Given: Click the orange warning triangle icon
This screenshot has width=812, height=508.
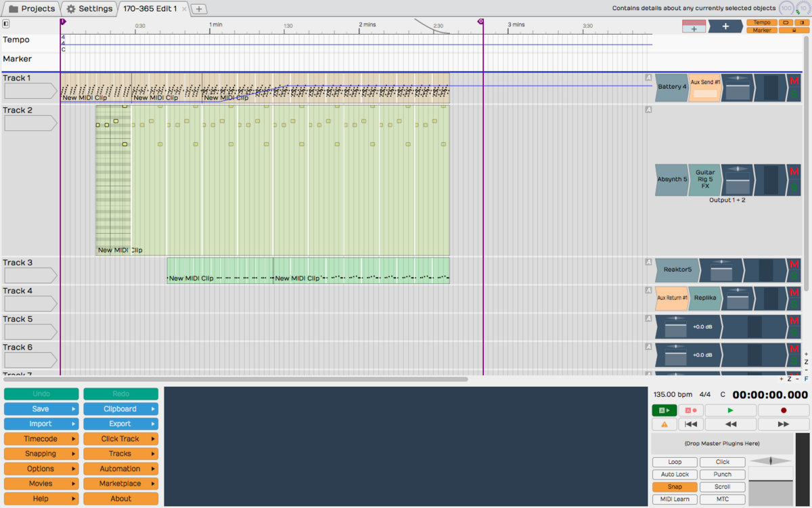Looking at the screenshot, I should pos(664,424).
